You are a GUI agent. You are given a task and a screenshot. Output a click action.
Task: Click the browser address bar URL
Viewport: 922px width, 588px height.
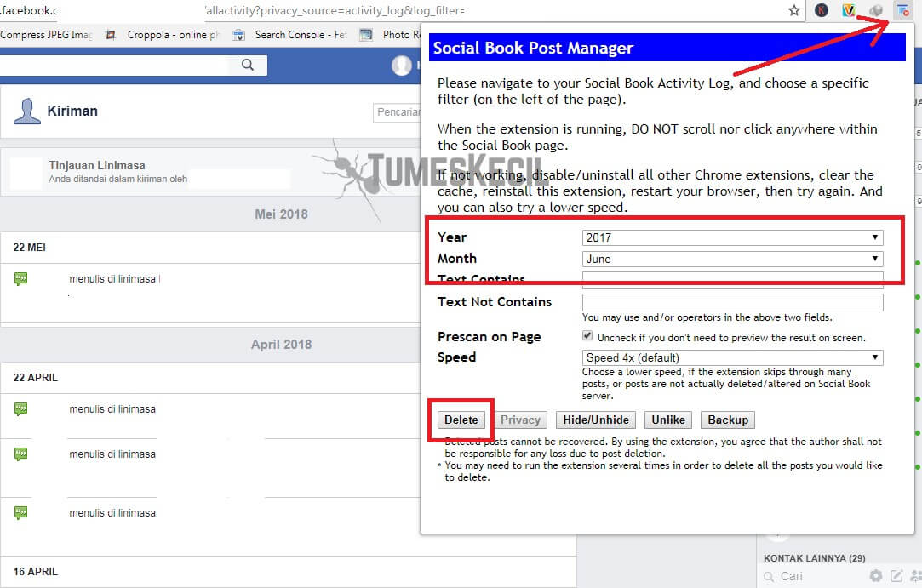coord(335,10)
